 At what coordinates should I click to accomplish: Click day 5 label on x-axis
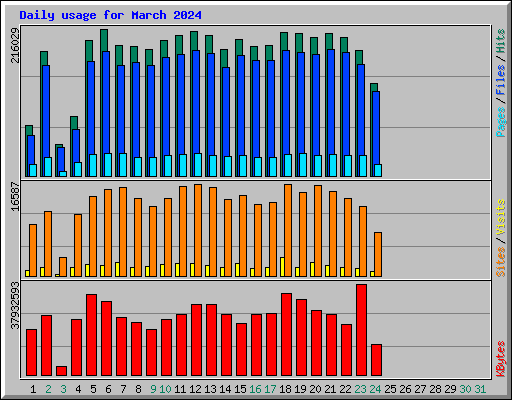pyautogui.click(x=93, y=389)
